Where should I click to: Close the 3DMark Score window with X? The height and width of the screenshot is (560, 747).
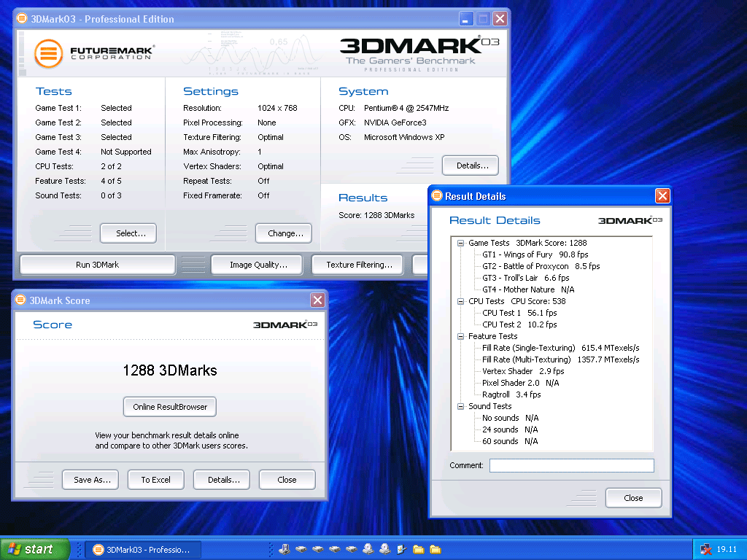coord(317,300)
